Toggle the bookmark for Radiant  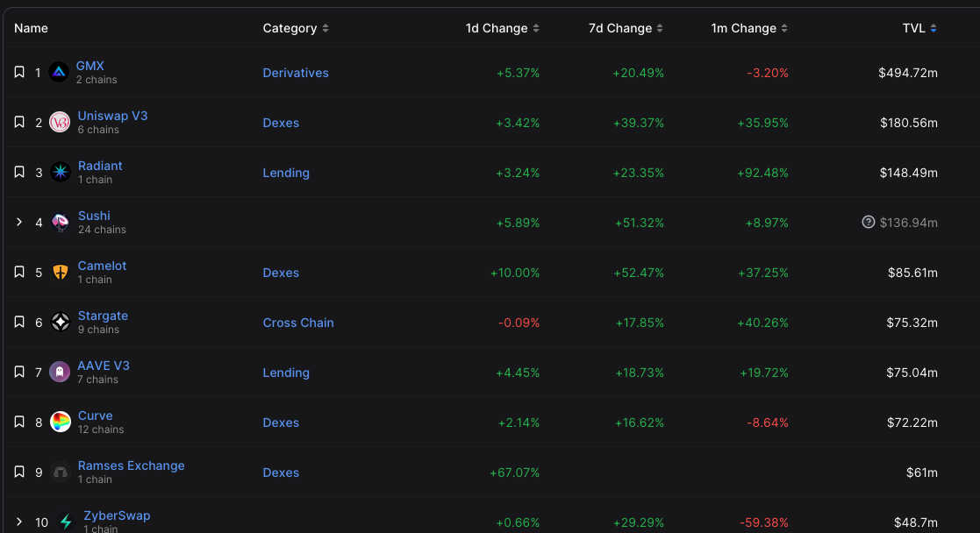[19, 172]
